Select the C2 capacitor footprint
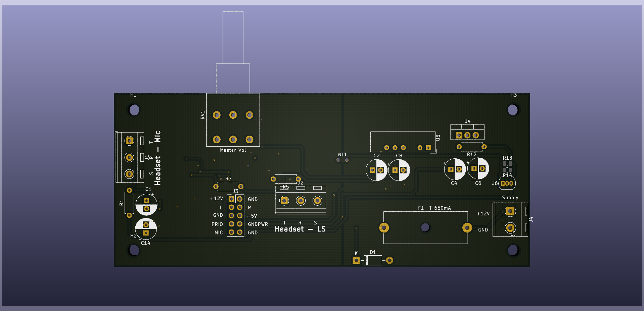Image resolution: width=644 pixels, height=311 pixels. click(376, 170)
